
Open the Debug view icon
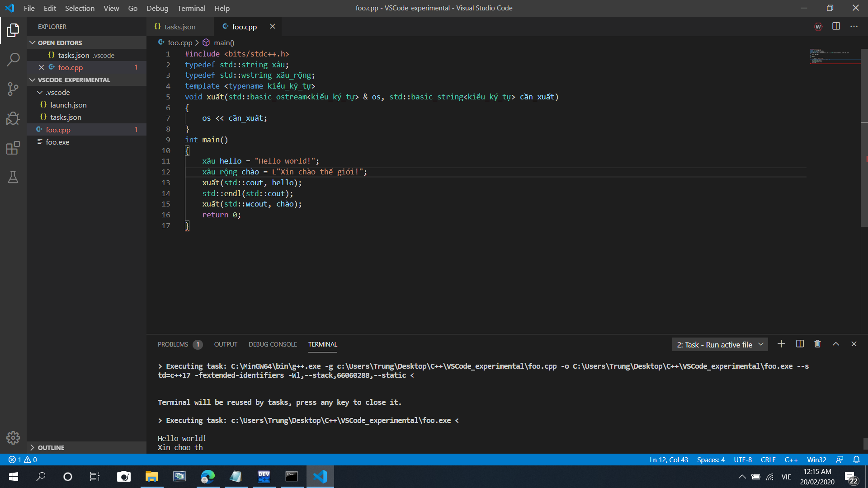pyautogui.click(x=13, y=118)
